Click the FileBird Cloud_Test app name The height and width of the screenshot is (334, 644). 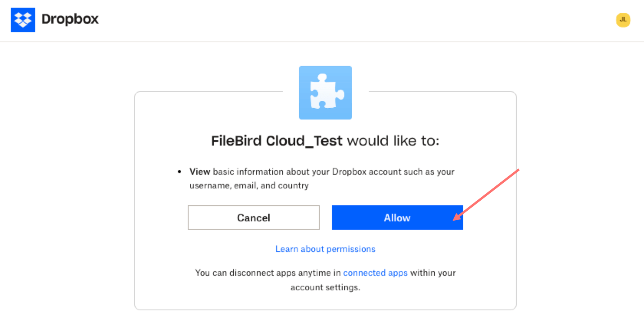tap(277, 141)
